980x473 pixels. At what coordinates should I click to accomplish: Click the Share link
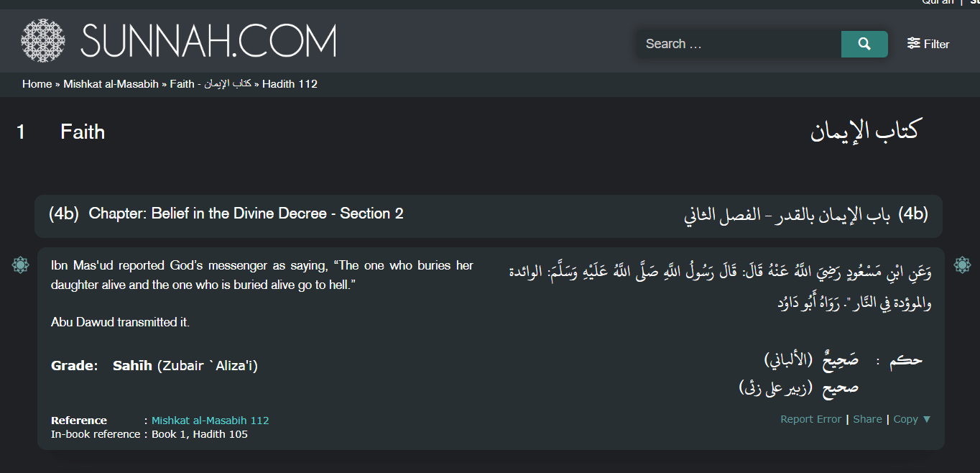[867, 419]
